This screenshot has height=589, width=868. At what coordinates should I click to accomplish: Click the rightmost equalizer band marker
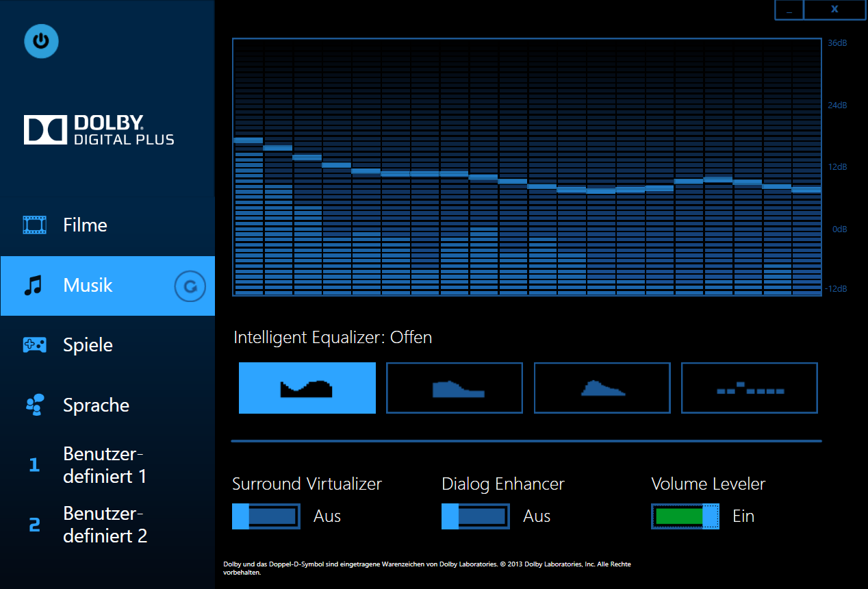(x=806, y=190)
